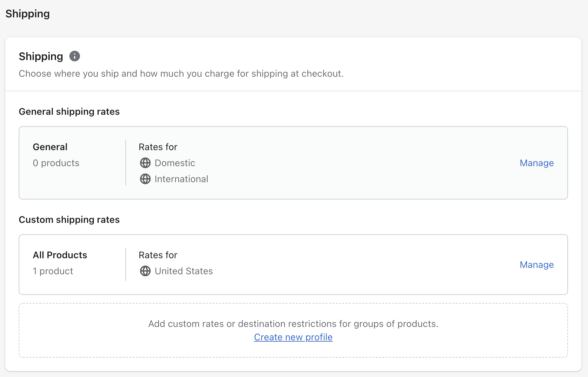This screenshot has height=377, width=588.
Task: Open Manage for the All Products profile
Action: click(536, 265)
